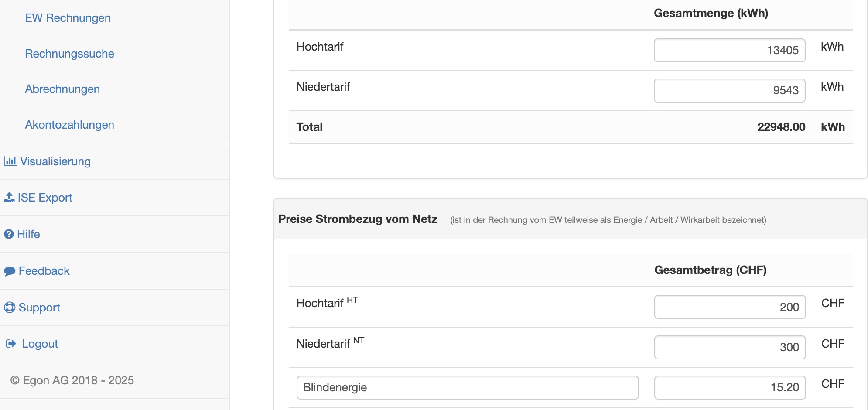
Task: Click the ISE Export link
Action: (45, 198)
